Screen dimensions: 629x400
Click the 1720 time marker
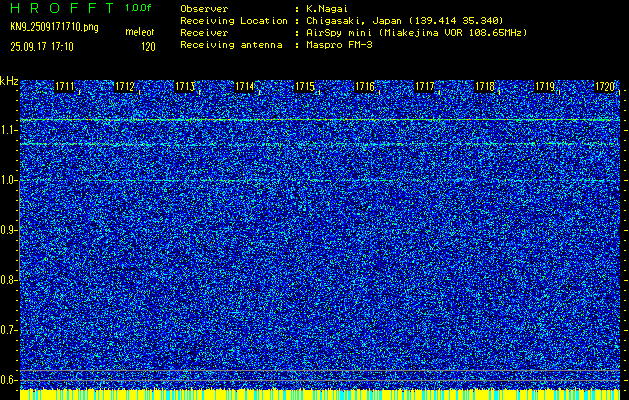point(605,86)
